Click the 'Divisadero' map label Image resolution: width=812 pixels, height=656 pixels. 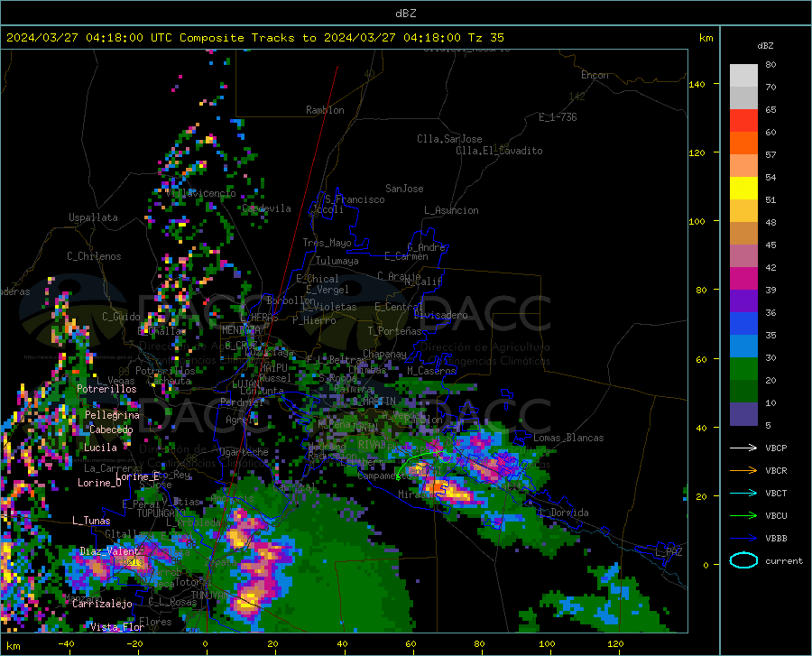[x=440, y=315]
